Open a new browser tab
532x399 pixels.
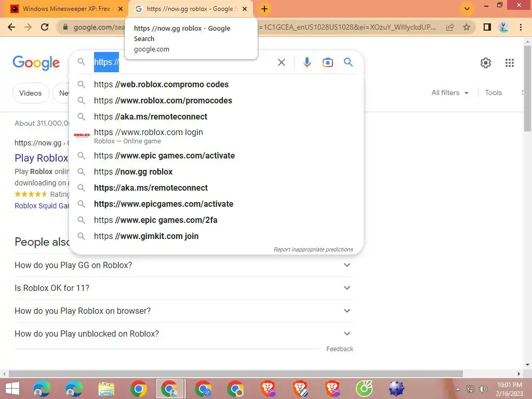pyautogui.click(x=264, y=9)
